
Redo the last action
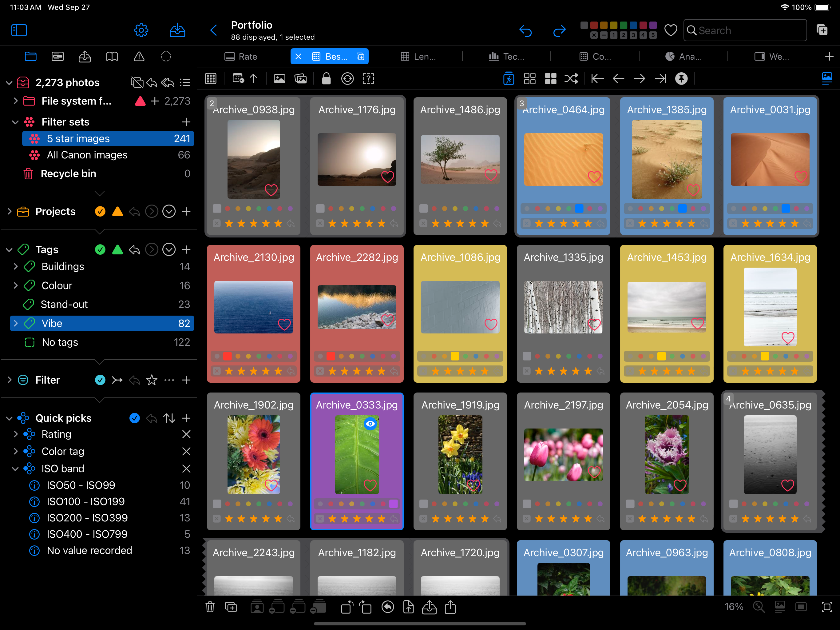coord(559,30)
